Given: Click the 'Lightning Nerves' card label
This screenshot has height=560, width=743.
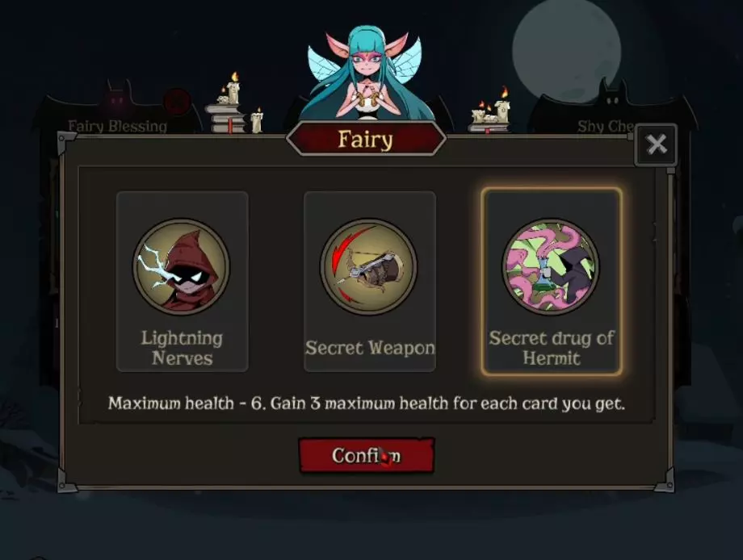Looking at the screenshot, I should pyautogui.click(x=182, y=348).
